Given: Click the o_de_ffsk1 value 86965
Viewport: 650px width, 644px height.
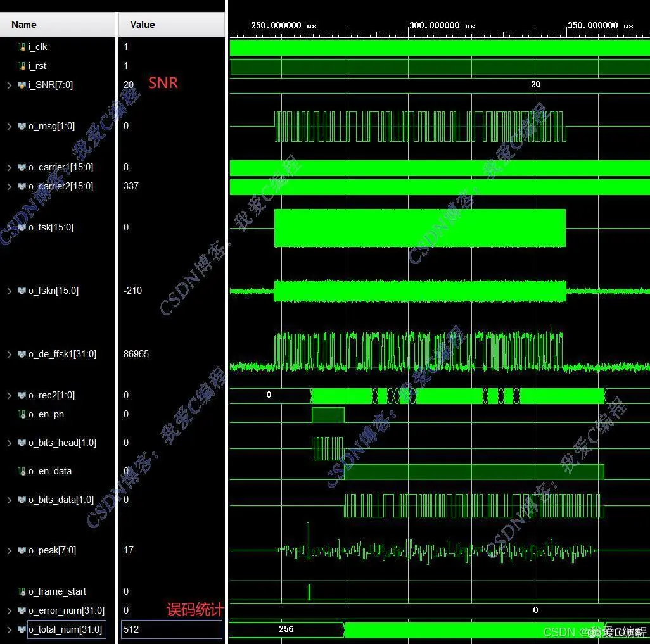Looking at the screenshot, I should point(136,354).
